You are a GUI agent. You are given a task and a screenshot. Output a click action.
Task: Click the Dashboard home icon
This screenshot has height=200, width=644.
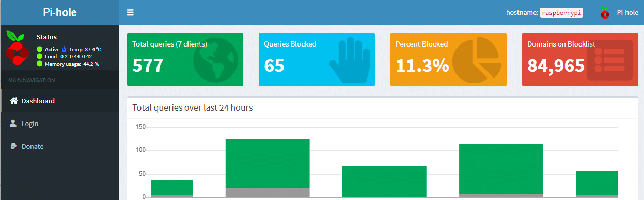coord(14,101)
